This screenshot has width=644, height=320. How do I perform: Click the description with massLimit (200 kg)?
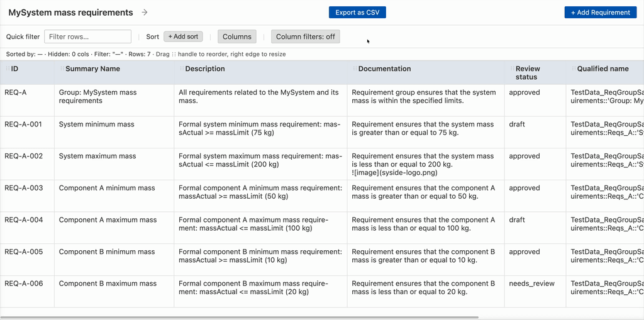pyautogui.click(x=261, y=164)
